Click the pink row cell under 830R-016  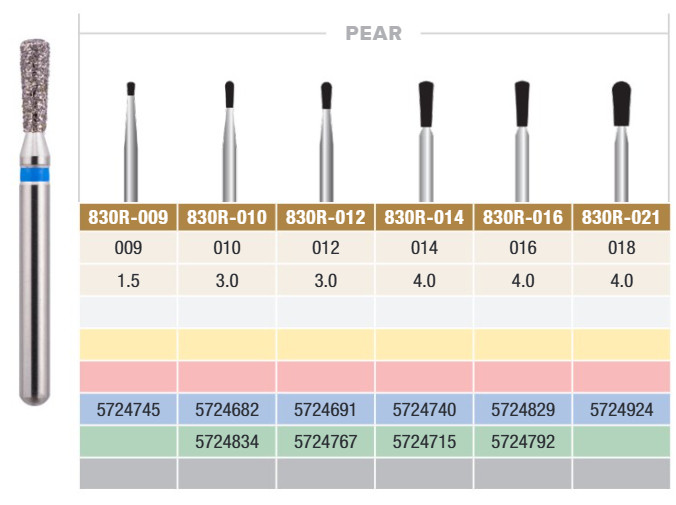523,376
